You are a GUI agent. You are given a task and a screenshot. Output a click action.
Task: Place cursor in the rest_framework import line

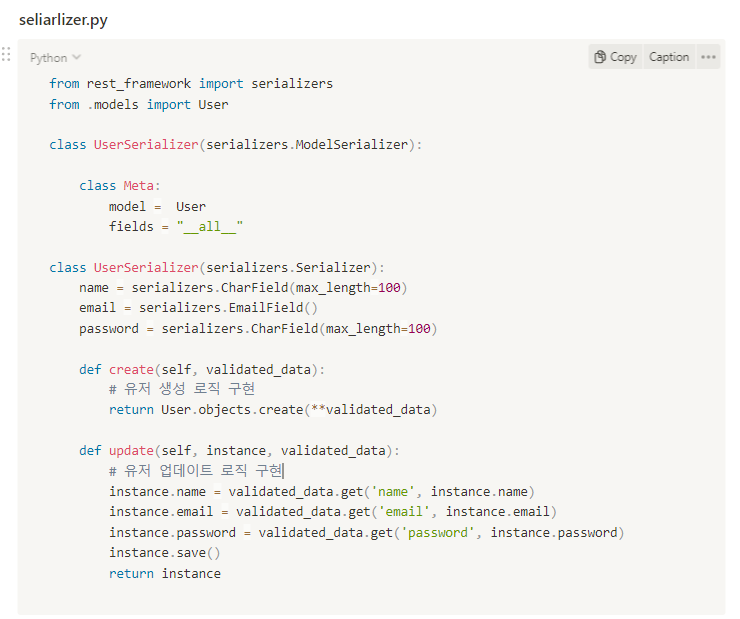pos(191,84)
